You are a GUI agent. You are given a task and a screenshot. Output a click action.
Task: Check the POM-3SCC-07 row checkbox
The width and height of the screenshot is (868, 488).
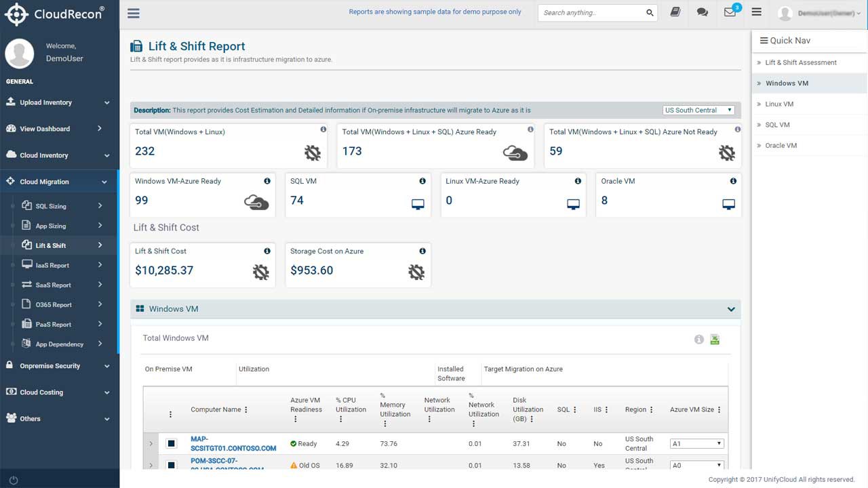[x=172, y=465]
